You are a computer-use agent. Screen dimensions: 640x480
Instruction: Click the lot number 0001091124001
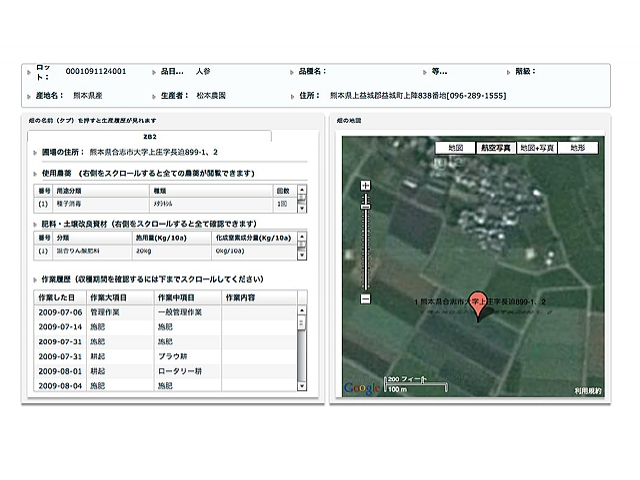pyautogui.click(x=96, y=71)
